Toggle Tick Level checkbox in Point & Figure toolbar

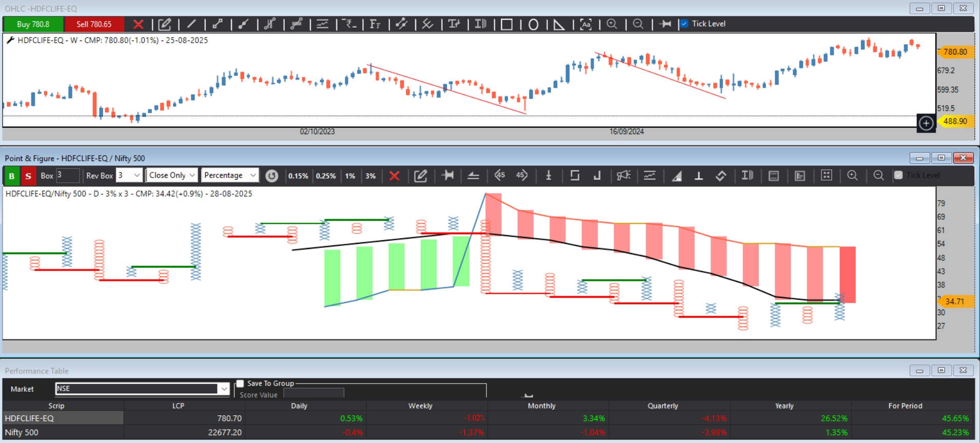pos(898,175)
